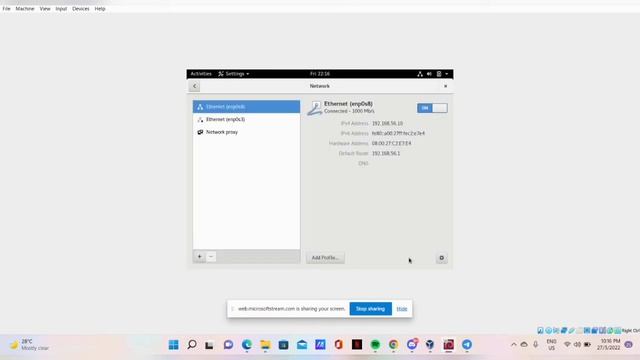
Task: Open the Machine menu
Action: [25, 9]
